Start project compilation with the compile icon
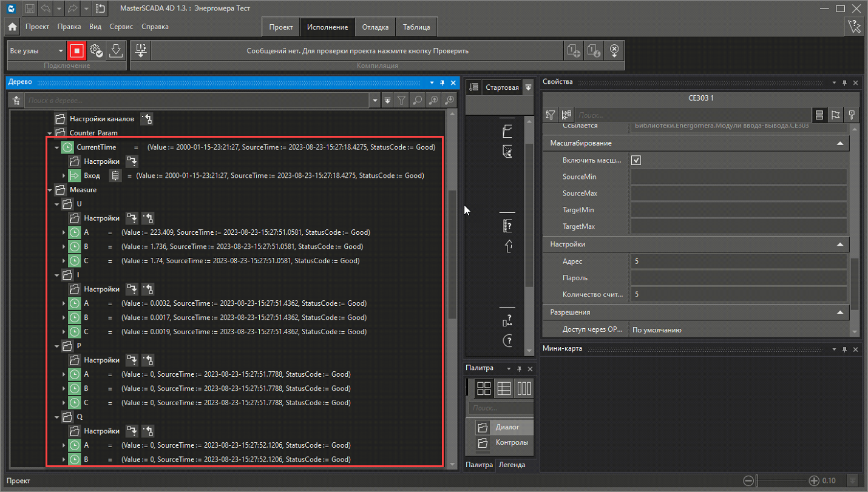 (140, 50)
